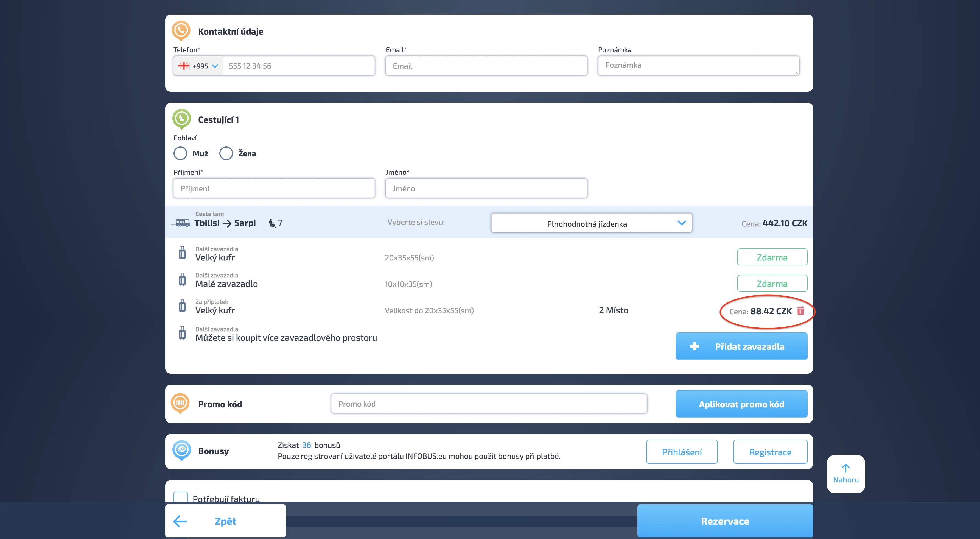Click the bus icon next to Tbilisi

pyautogui.click(x=181, y=223)
